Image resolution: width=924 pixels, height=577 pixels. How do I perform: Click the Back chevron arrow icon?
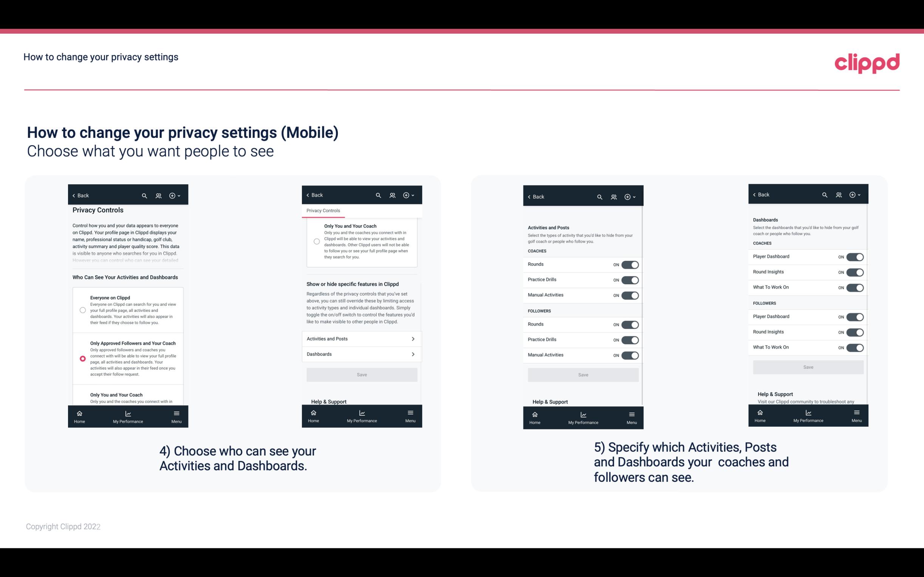tap(74, 196)
